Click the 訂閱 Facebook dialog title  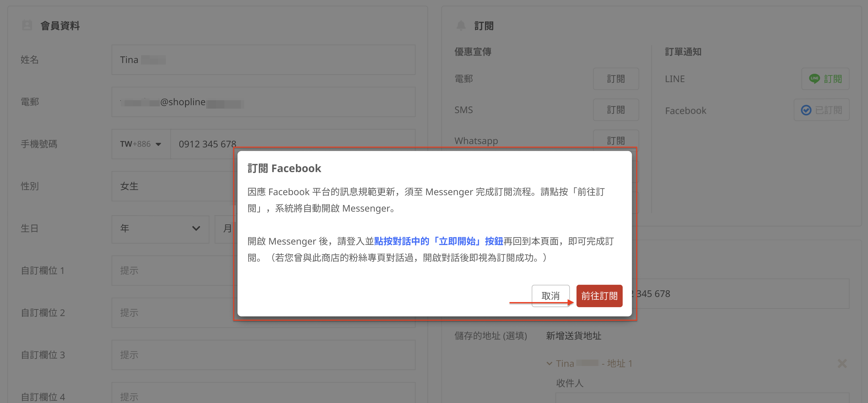click(284, 168)
